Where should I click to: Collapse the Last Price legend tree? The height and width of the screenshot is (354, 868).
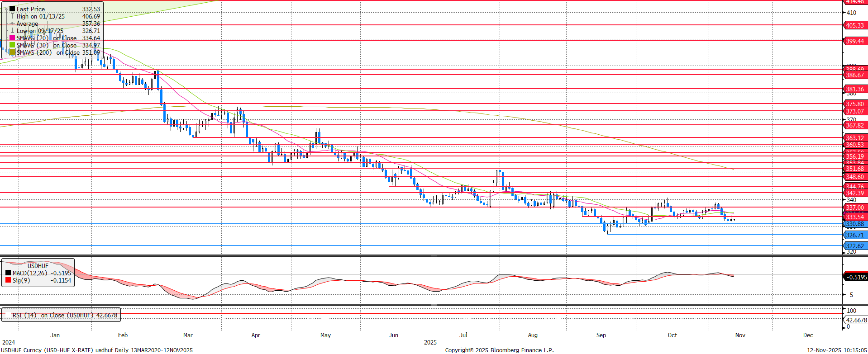pyautogui.click(x=6, y=9)
